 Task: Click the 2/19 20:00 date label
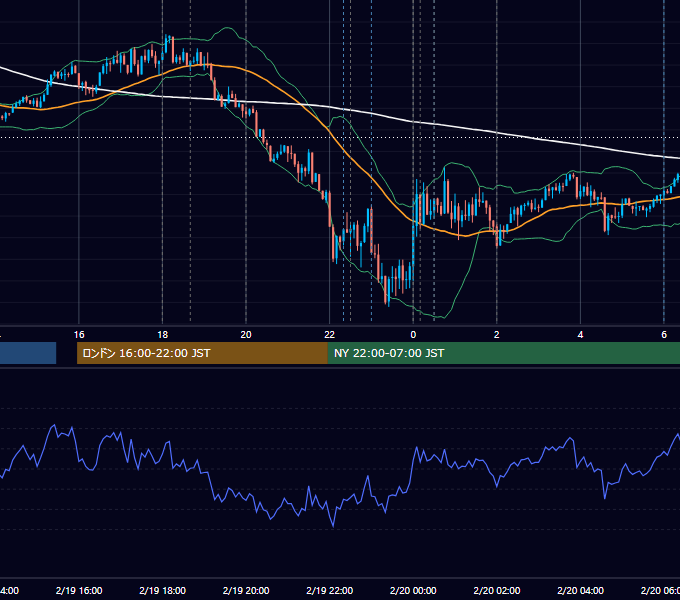246,590
